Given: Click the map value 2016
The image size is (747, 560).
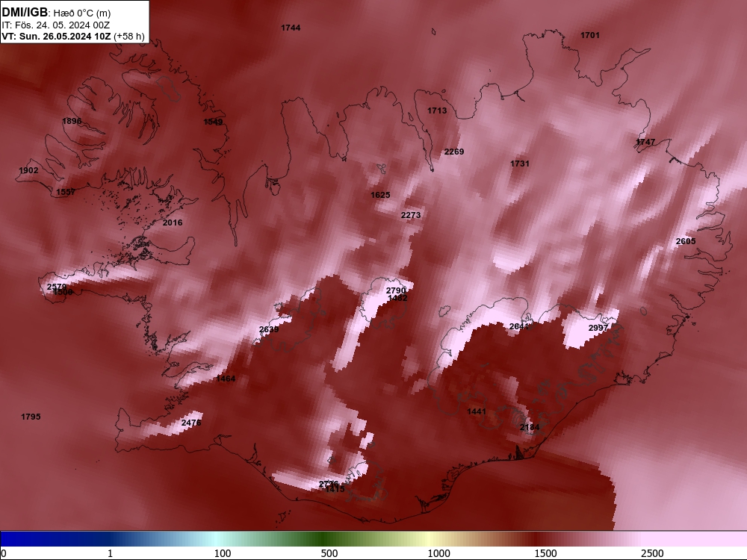Looking at the screenshot, I should (173, 223).
